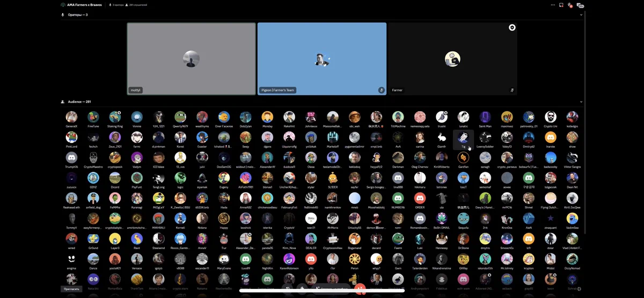Open FineTune's audience avatar

(93, 117)
